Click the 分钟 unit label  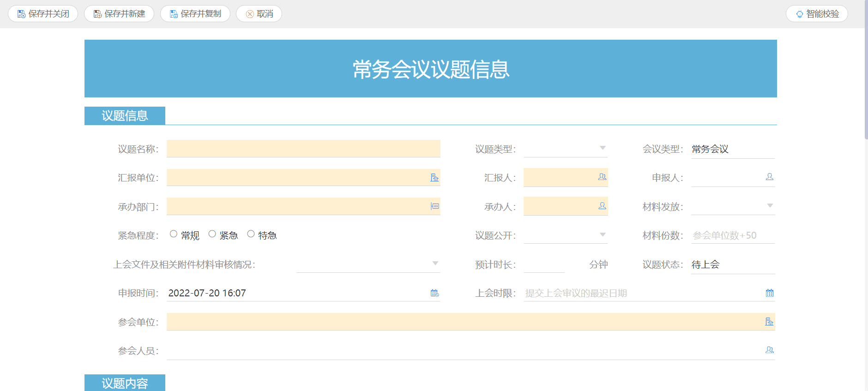[598, 265]
